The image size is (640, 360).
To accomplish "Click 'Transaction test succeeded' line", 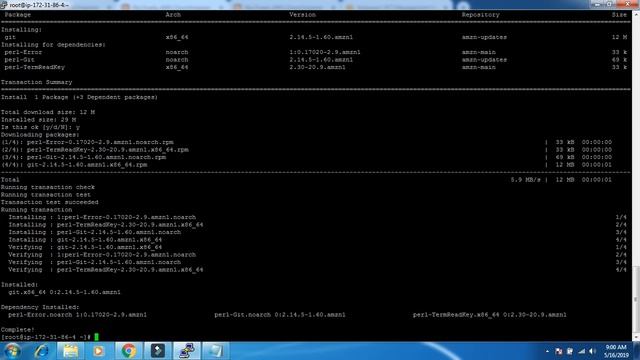I will pyautogui.click(x=49, y=202).
